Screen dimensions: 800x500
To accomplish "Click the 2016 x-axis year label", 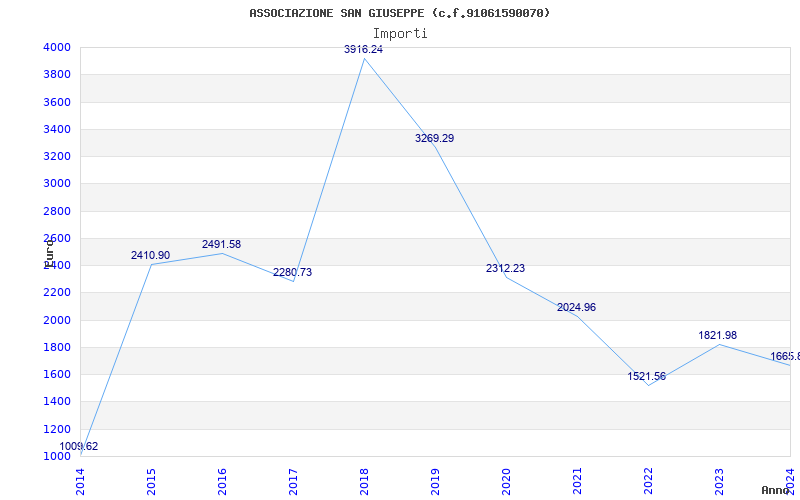I will point(222,481).
